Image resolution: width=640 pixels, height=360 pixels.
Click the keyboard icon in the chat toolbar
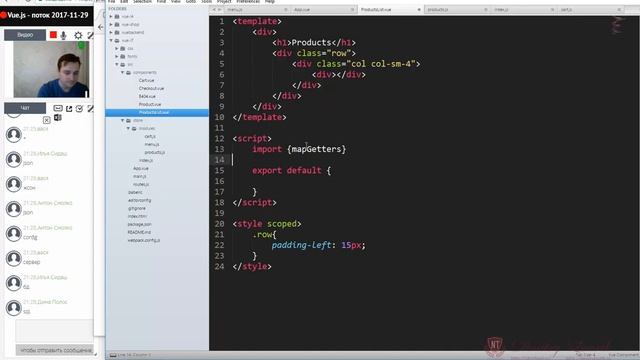click(x=58, y=108)
